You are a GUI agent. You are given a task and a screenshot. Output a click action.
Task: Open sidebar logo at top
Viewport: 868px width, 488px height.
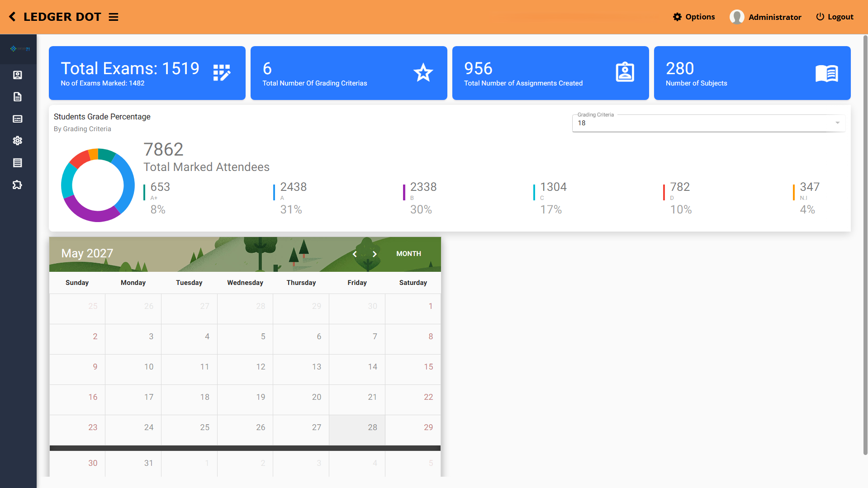pyautogui.click(x=20, y=49)
